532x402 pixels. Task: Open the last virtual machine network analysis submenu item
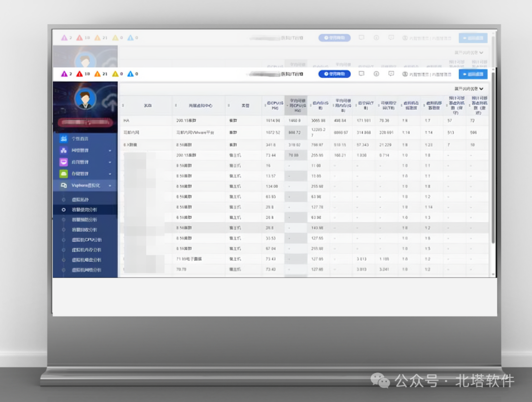[x=86, y=270]
